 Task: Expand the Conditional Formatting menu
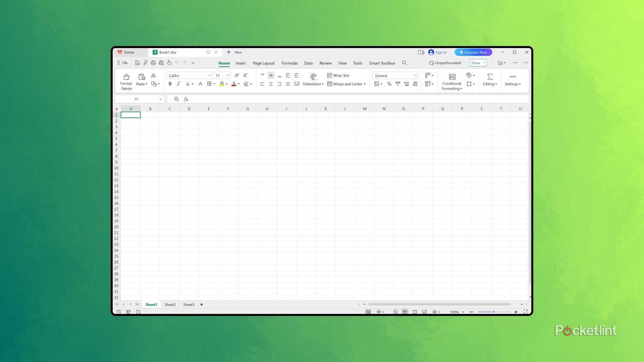pyautogui.click(x=451, y=81)
